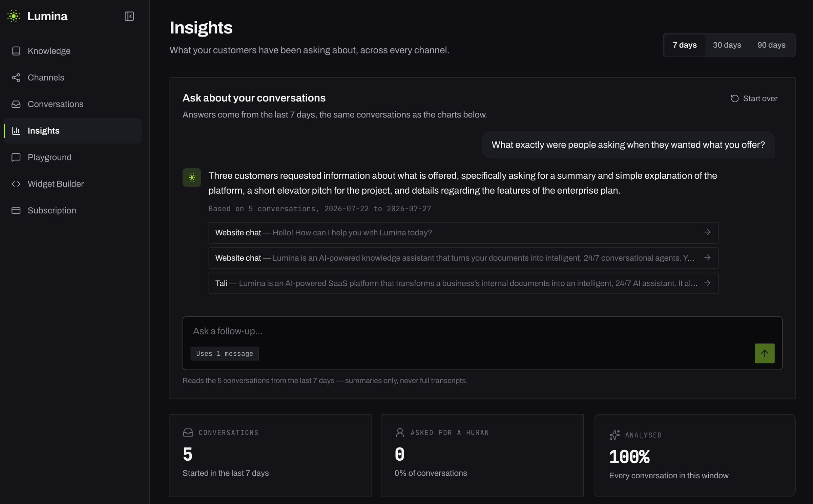Click the inbox icon on Conversations card

tap(188, 432)
